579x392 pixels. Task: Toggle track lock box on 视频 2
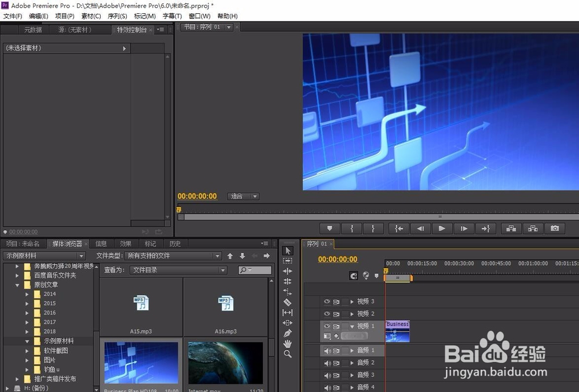point(345,314)
